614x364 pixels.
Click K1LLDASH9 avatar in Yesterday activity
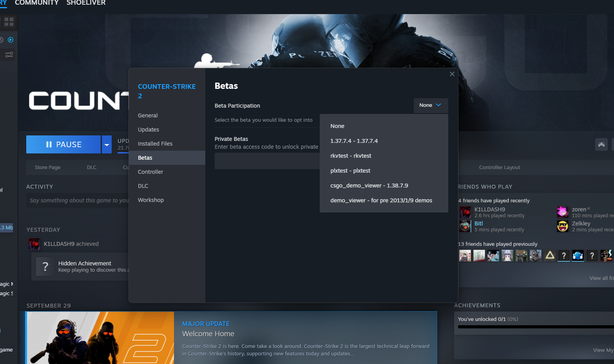coord(34,244)
